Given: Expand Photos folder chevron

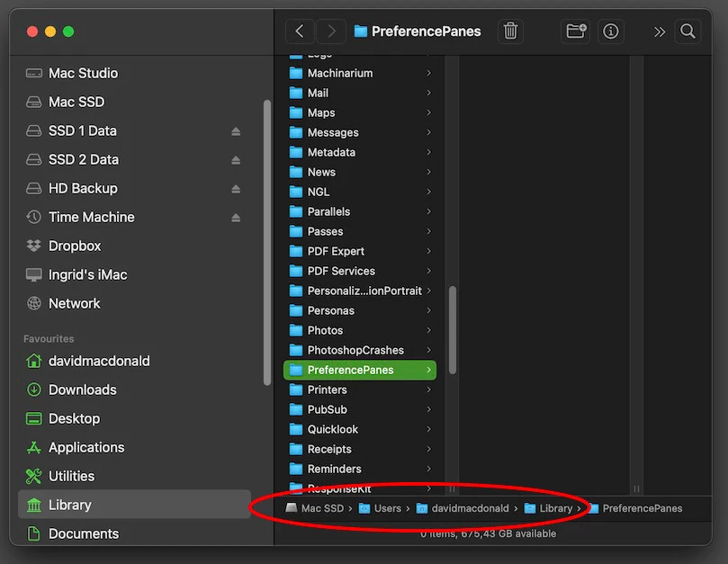Looking at the screenshot, I should (429, 330).
